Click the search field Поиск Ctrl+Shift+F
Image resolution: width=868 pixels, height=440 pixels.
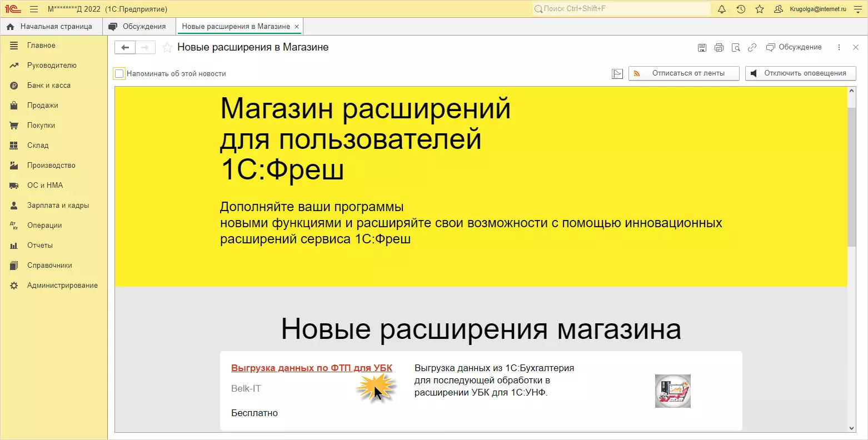click(622, 9)
